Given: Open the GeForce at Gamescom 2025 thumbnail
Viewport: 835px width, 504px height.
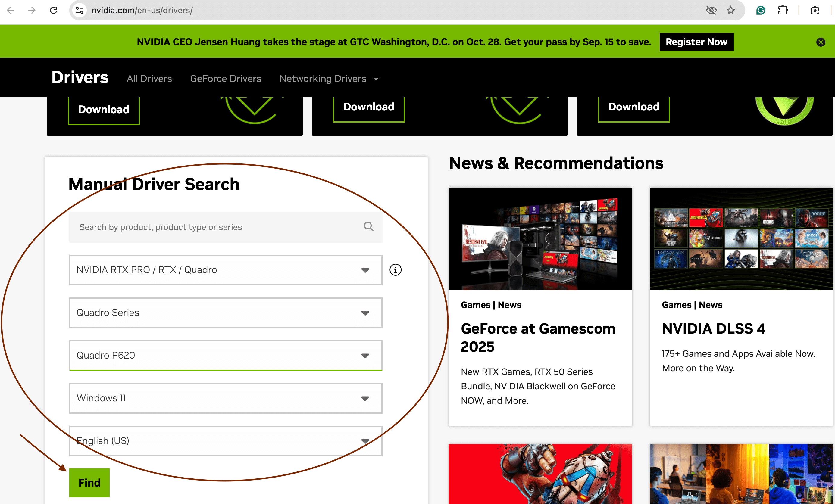Looking at the screenshot, I should point(540,239).
